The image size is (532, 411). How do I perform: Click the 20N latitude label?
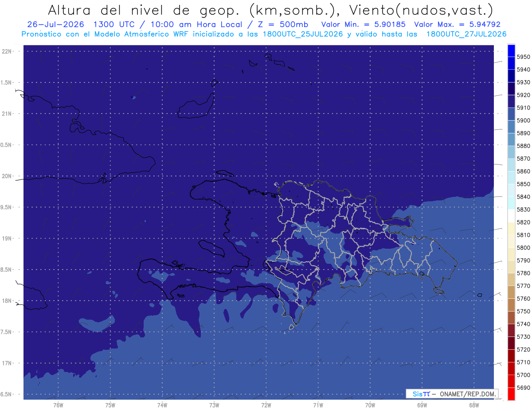point(7,176)
